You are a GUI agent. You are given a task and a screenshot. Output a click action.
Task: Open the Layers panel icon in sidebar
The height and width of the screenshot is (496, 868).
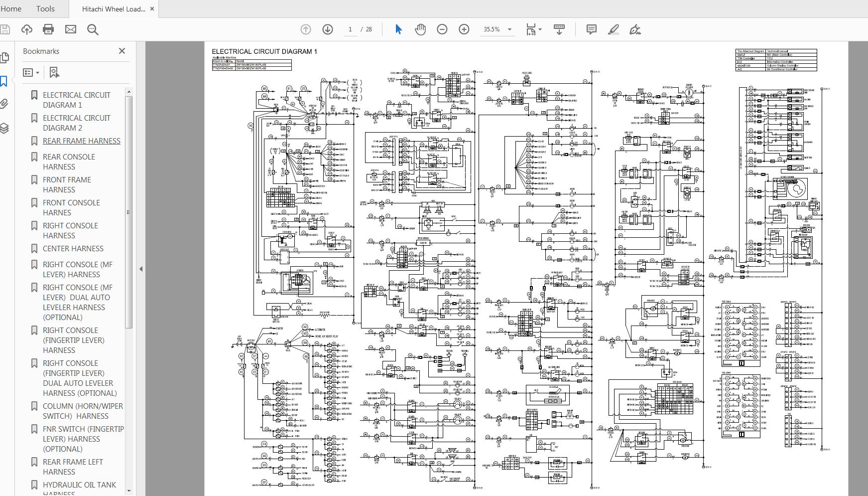click(5, 128)
